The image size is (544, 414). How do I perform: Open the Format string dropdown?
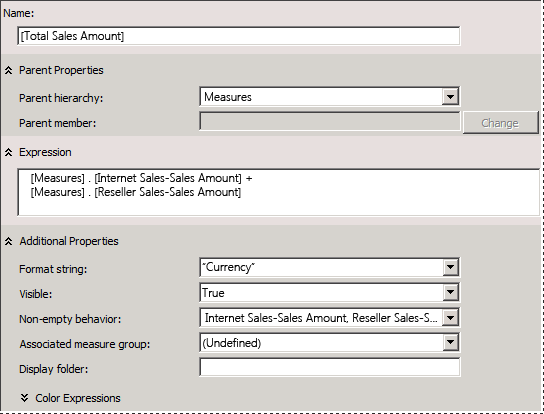coord(450,267)
